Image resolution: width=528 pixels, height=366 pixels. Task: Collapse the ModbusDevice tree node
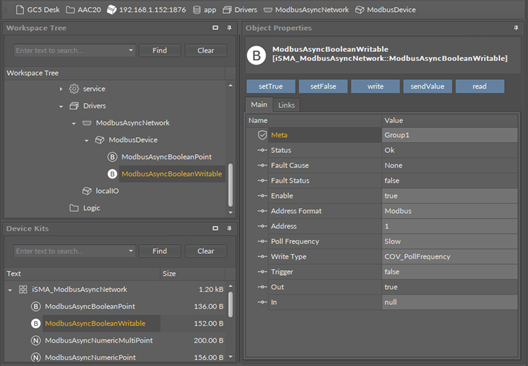click(x=87, y=140)
